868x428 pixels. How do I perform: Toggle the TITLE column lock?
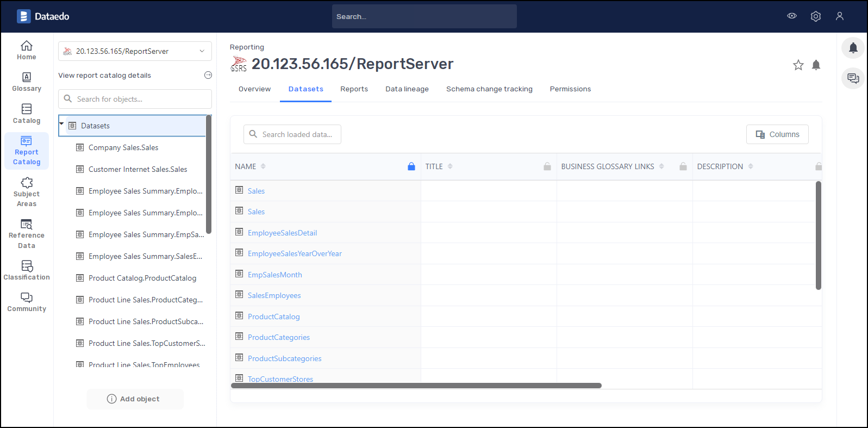547,166
